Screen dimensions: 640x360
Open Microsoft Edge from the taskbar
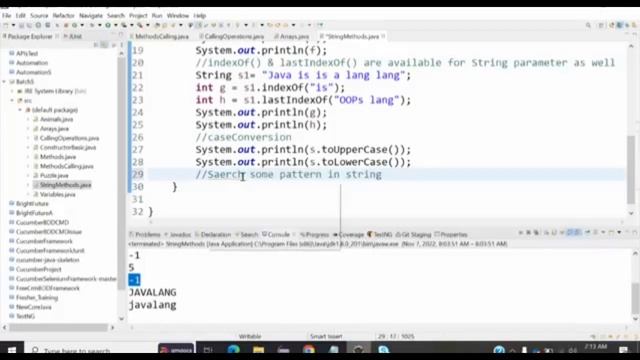click(x=234, y=350)
